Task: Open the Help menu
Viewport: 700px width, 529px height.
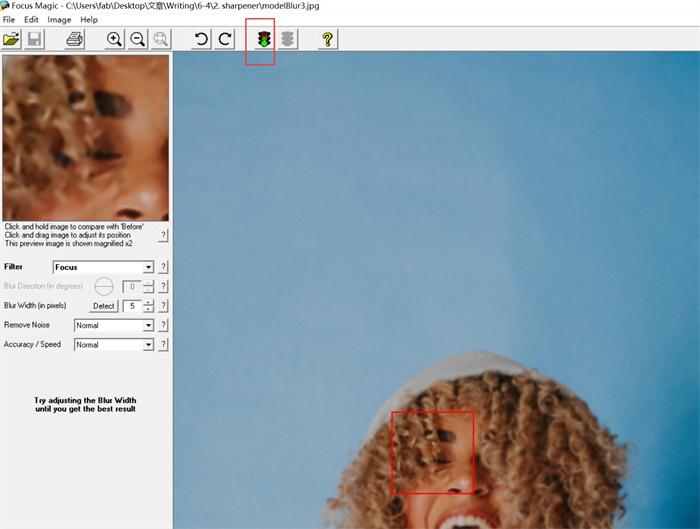Action: click(x=89, y=20)
